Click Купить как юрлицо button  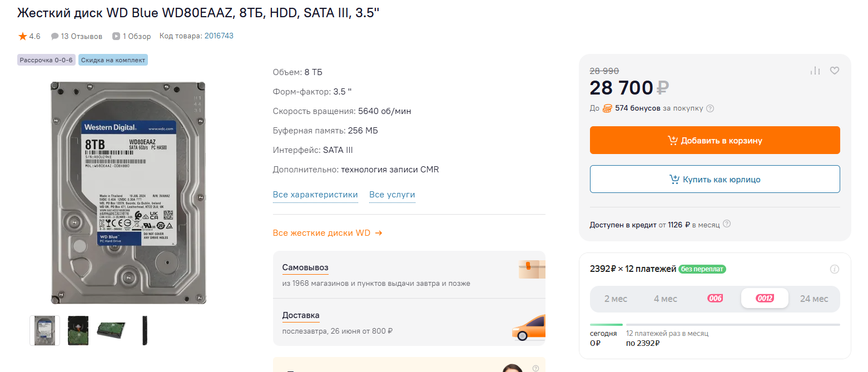tap(715, 179)
